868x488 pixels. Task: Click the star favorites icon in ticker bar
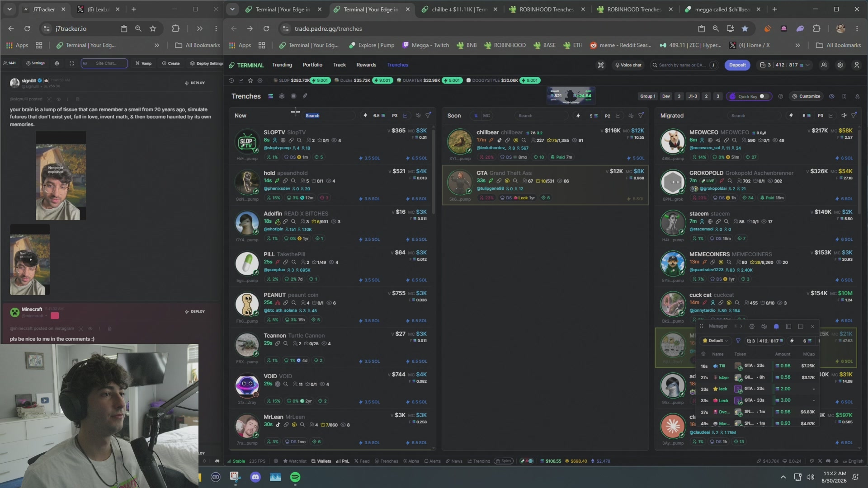click(250, 80)
